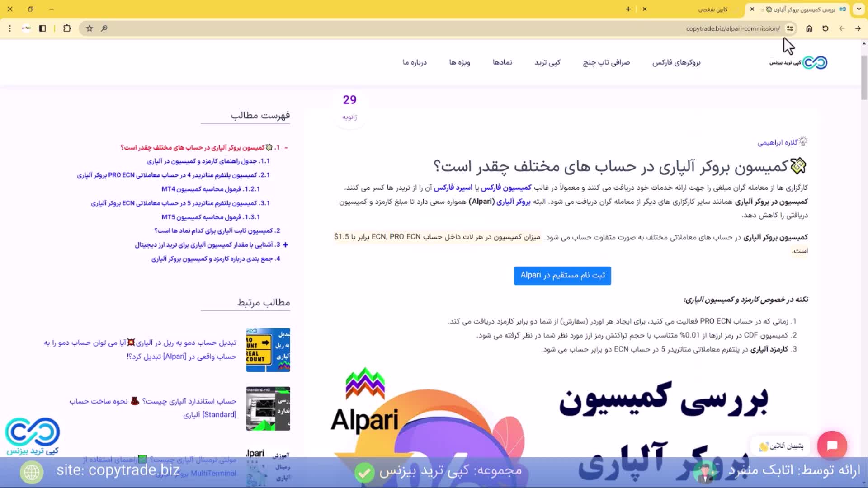Screen dimensions: 868x488
Task: Click the Alpari Standard account article thumbnail
Action: [268, 408]
